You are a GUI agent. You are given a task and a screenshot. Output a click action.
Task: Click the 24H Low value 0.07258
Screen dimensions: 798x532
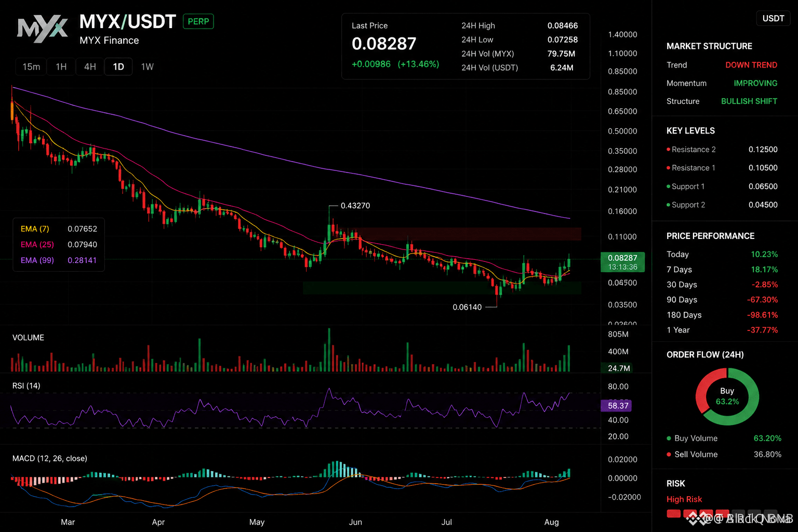click(563, 39)
